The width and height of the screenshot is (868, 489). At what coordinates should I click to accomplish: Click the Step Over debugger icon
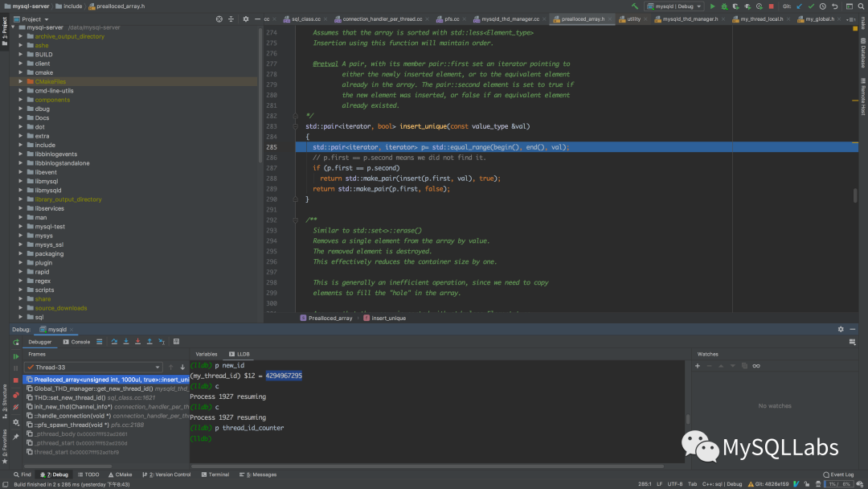tap(115, 341)
